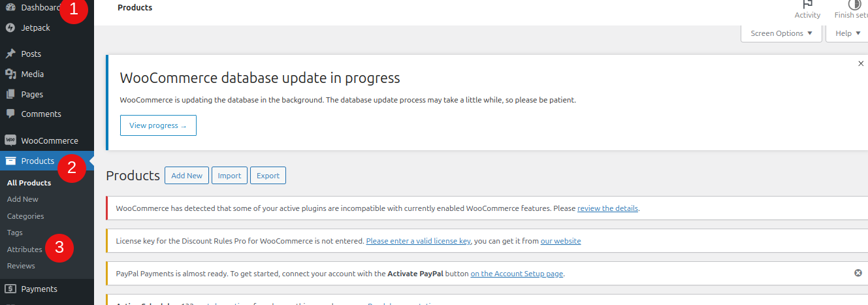Image resolution: width=868 pixels, height=305 pixels.
Task: Click the Add New product button
Action: click(x=187, y=176)
